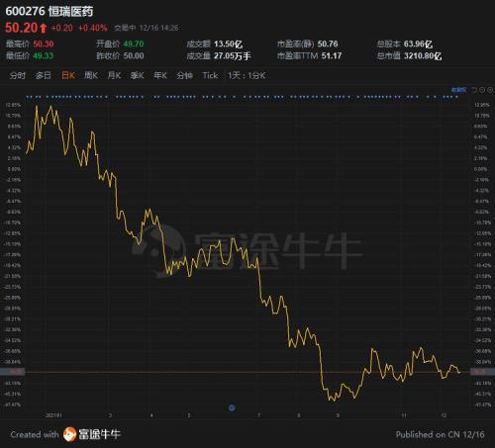Switch to the 分时 chart tab
The image size is (495, 448).
click(18, 75)
